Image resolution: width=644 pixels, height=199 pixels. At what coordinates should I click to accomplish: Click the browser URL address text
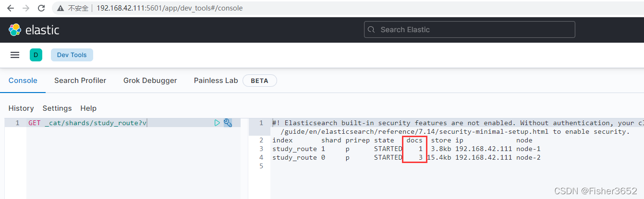coord(170,8)
